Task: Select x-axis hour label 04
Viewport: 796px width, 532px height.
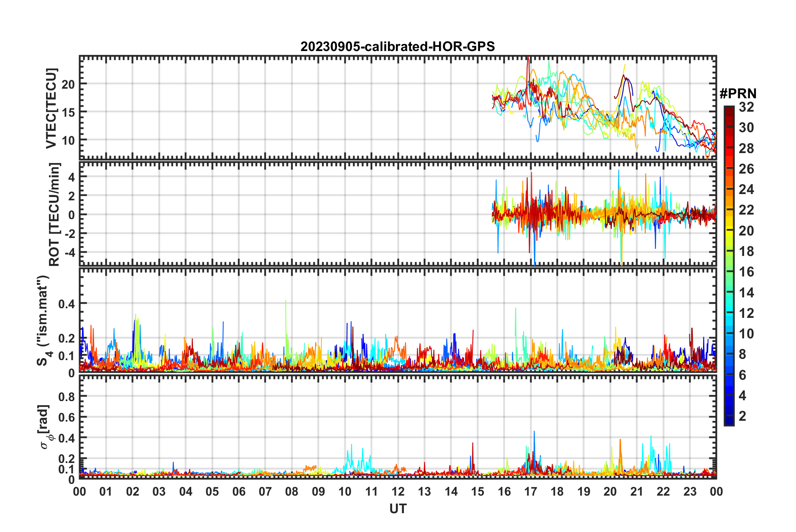Action: [186, 491]
